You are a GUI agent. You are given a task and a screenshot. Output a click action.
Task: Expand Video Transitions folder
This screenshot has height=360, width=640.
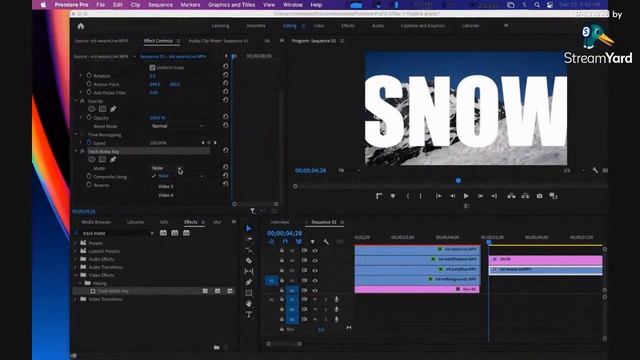(76, 299)
